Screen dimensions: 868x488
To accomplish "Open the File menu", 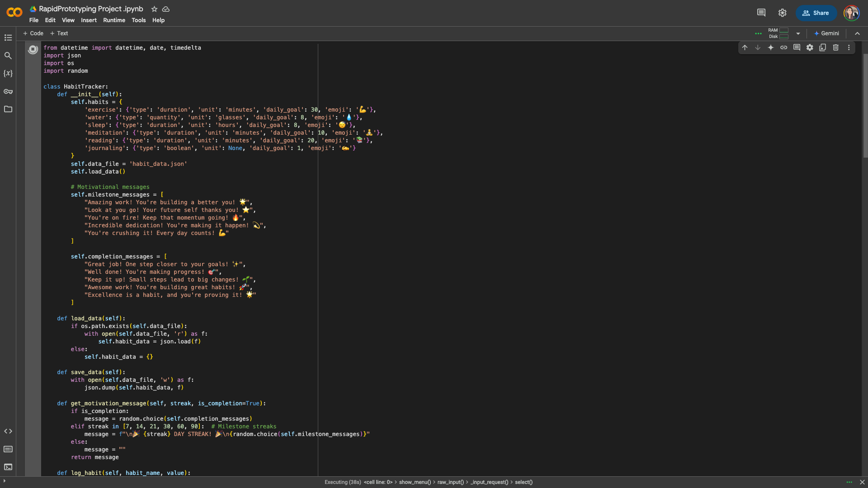I will 34,20.
